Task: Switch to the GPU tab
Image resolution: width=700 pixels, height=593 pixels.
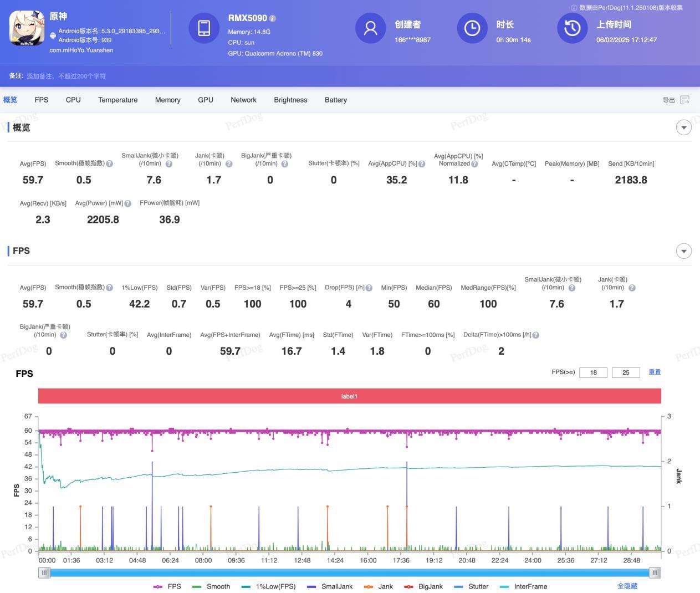Action: [206, 100]
